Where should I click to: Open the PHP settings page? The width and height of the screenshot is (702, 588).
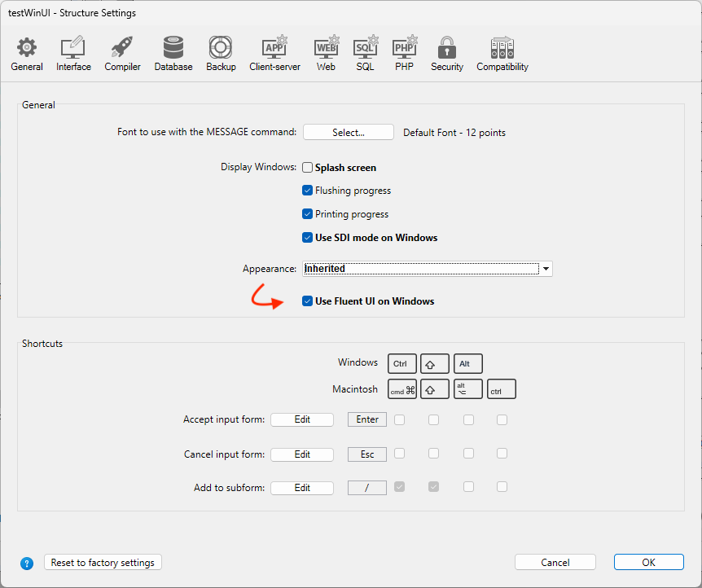coord(405,54)
